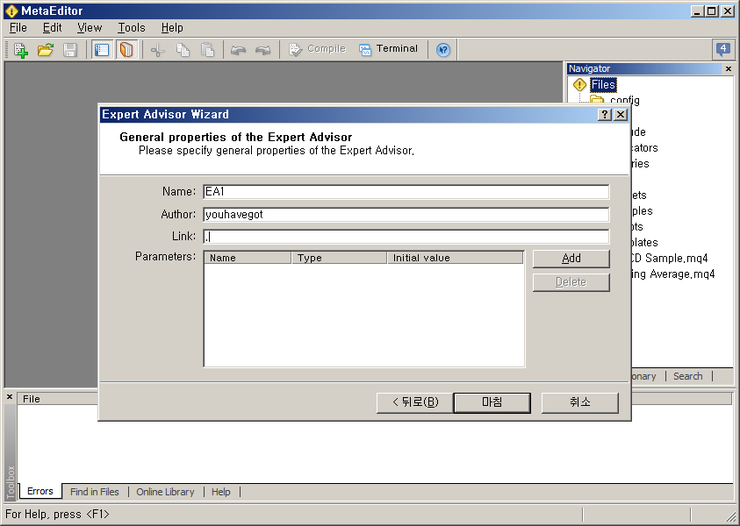740x526 pixels.
Task: Click the Open file folder icon
Action: coord(46,50)
